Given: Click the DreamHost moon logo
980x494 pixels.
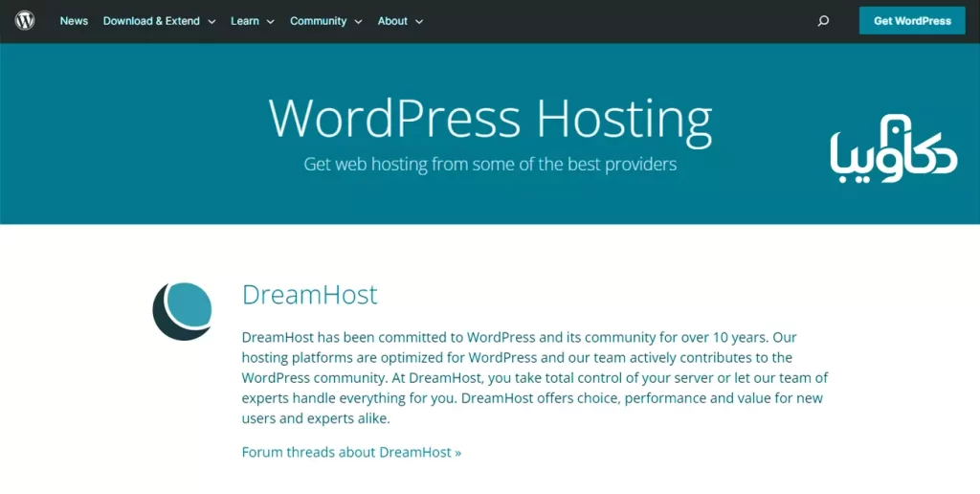Looking at the screenshot, I should pos(182,311).
